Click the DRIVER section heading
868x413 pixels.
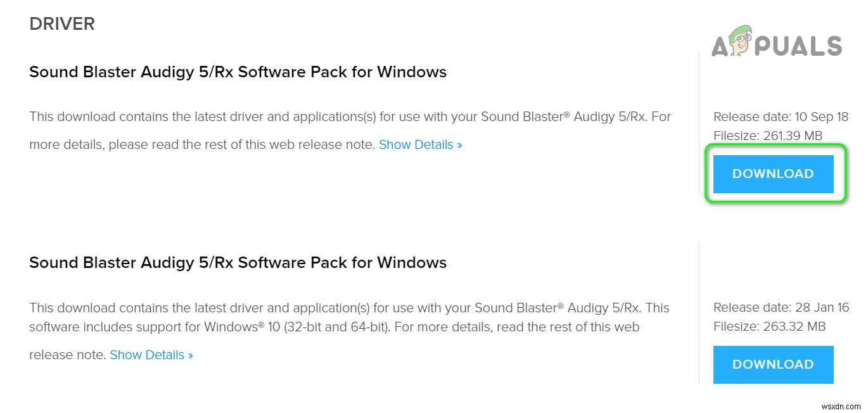point(61,23)
